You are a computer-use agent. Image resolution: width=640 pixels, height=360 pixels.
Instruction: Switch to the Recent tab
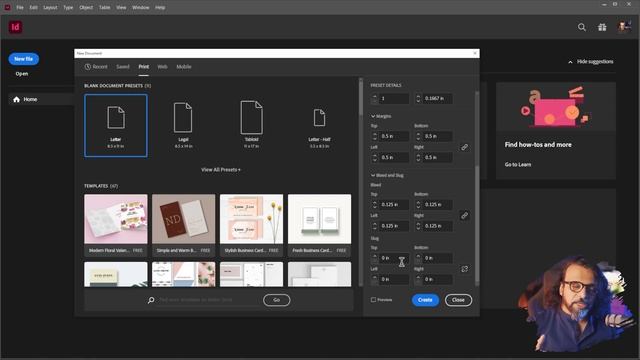pyautogui.click(x=96, y=67)
